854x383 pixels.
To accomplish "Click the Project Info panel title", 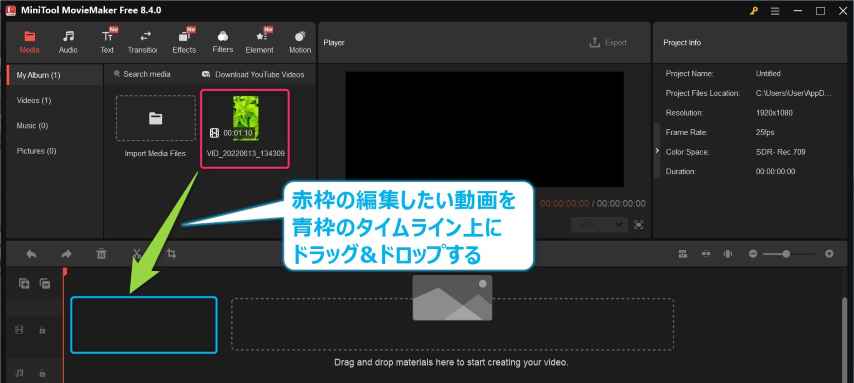I will (x=682, y=42).
